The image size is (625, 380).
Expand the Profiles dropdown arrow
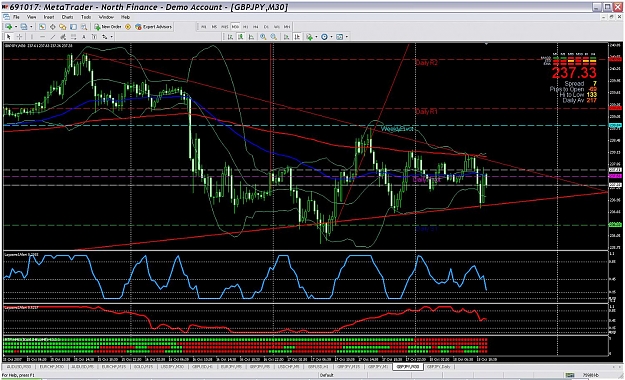[31, 27]
